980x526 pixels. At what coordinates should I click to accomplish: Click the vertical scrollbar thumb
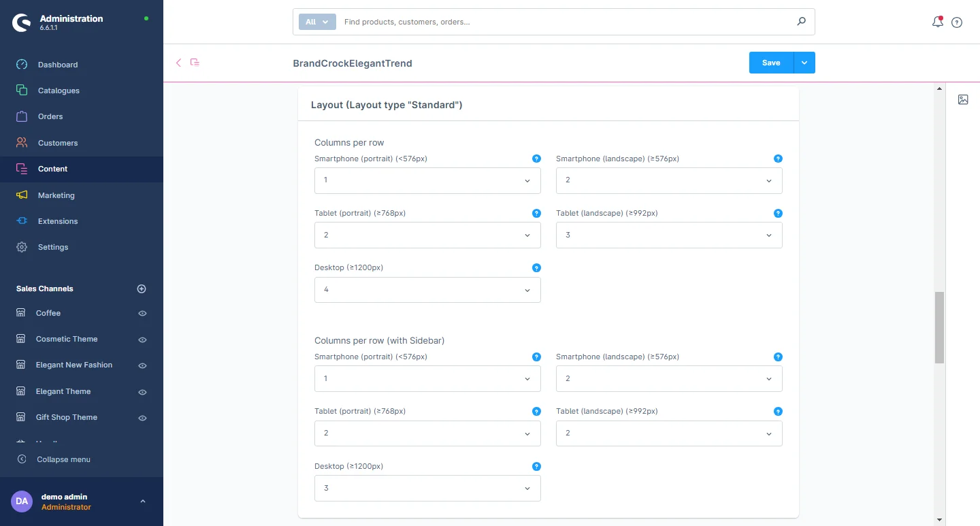pos(939,327)
